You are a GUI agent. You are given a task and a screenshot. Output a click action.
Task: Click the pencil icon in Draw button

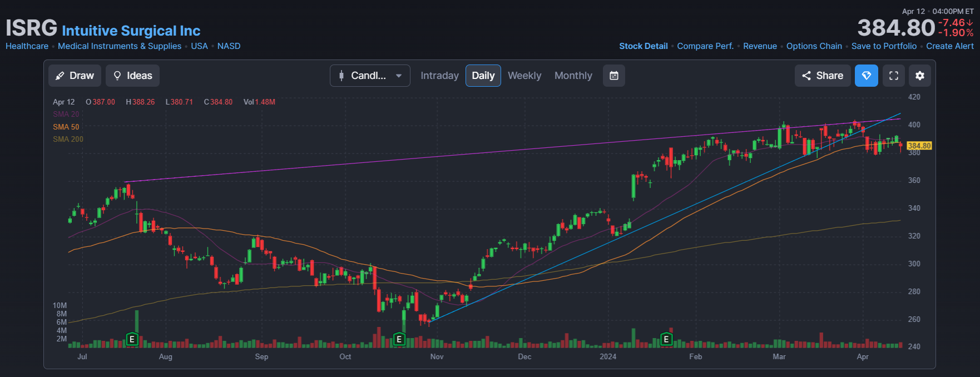pos(60,76)
